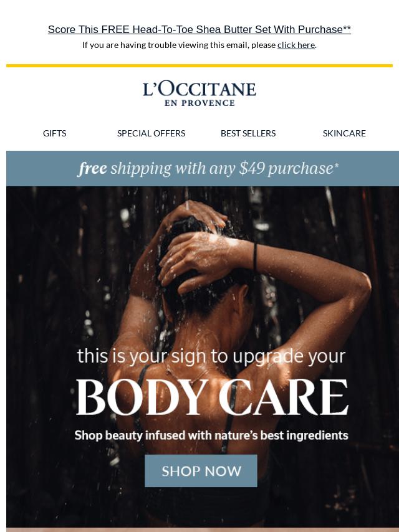This screenshot has width=399, height=532.
Task: Click the 'click here' view email link
Action: 296,45
